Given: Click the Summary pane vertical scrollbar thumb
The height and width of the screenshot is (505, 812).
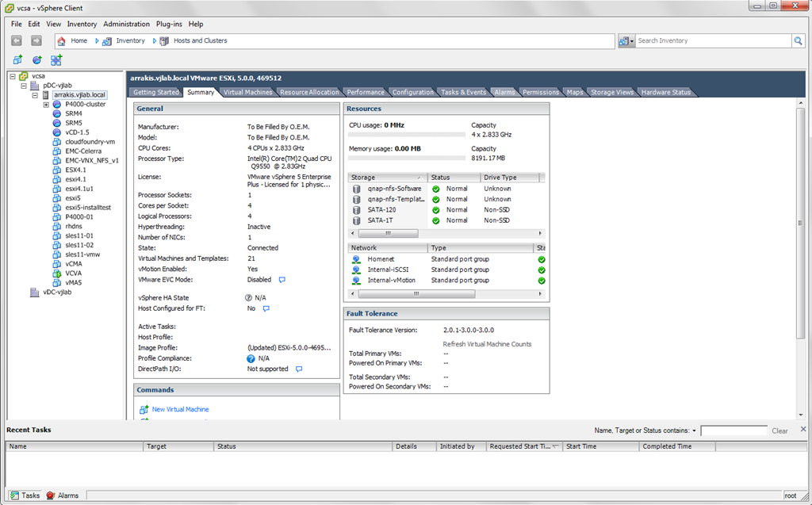Looking at the screenshot, I should pos(801,224).
